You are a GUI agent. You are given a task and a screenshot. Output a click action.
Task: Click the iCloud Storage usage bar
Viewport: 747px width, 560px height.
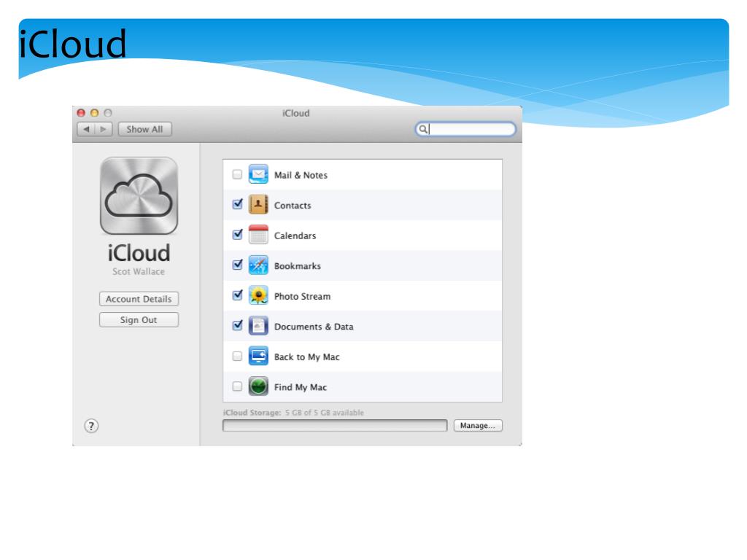point(335,425)
